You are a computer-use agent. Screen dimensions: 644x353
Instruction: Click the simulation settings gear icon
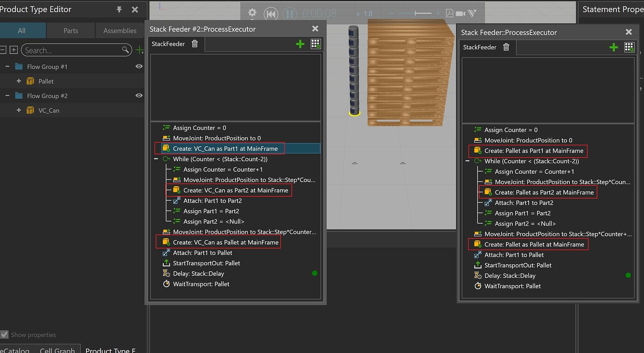click(x=252, y=13)
